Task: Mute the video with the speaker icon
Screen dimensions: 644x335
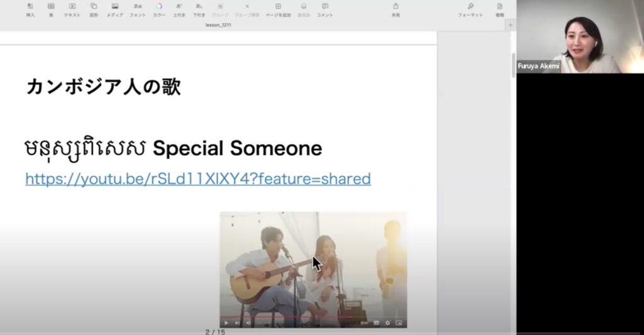Action: point(248,323)
